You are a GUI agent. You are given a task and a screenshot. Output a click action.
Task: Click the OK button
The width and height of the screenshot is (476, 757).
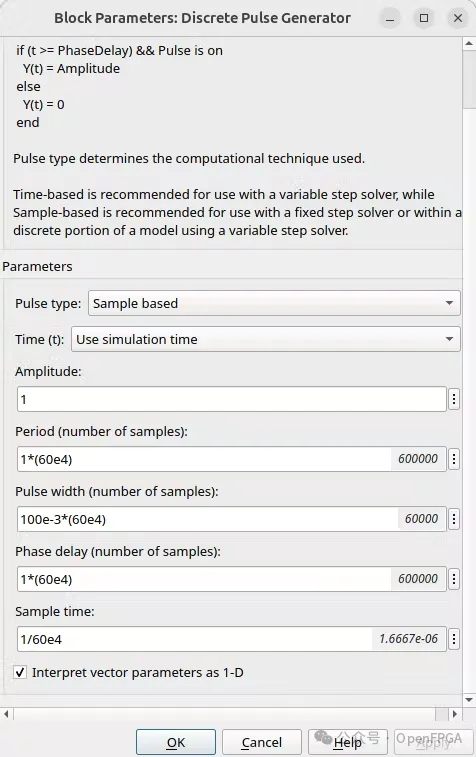coord(176,742)
